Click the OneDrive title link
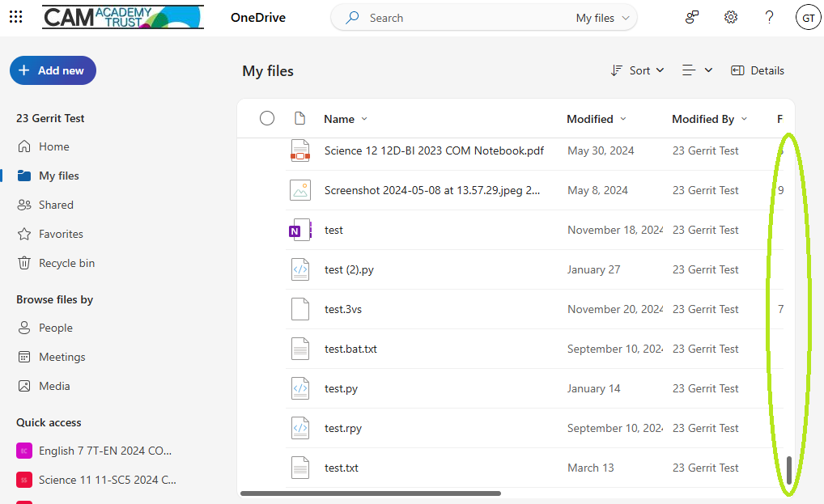Screen dimensions: 824x504 [258, 17]
